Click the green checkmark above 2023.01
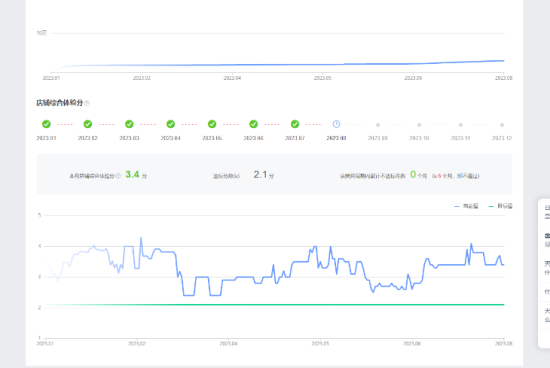The height and width of the screenshot is (368, 550). (46, 124)
